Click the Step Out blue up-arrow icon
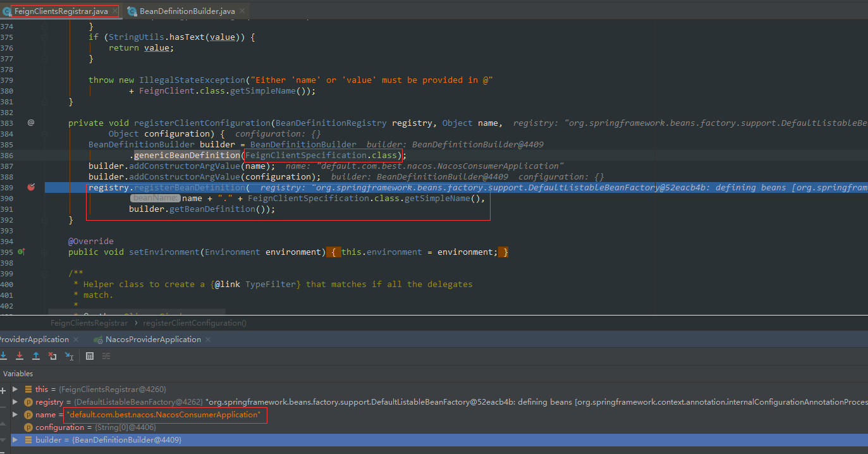 pyautogui.click(x=36, y=356)
